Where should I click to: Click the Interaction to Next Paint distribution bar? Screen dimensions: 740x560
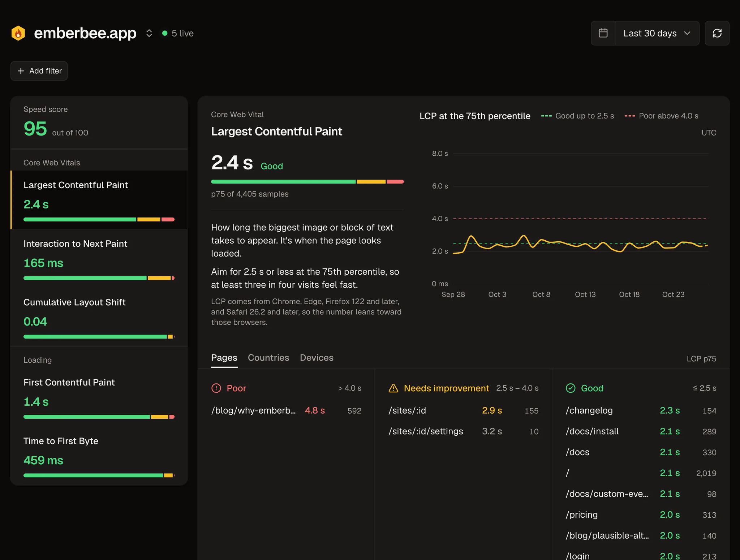coord(99,278)
